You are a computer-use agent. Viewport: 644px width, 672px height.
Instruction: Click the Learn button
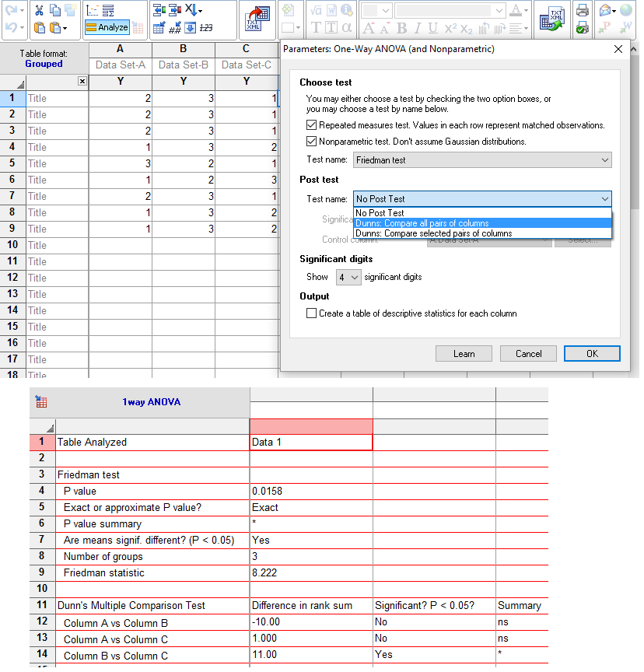(464, 354)
